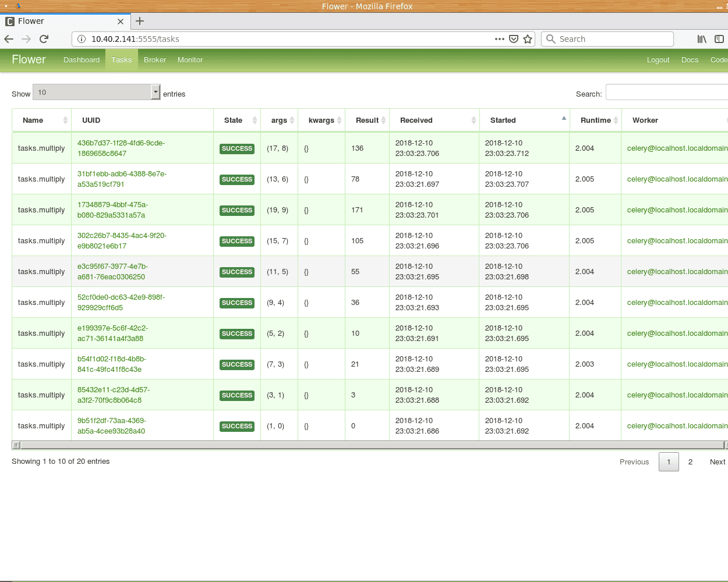
Task: Sort by the args column header
Action: [x=280, y=120]
